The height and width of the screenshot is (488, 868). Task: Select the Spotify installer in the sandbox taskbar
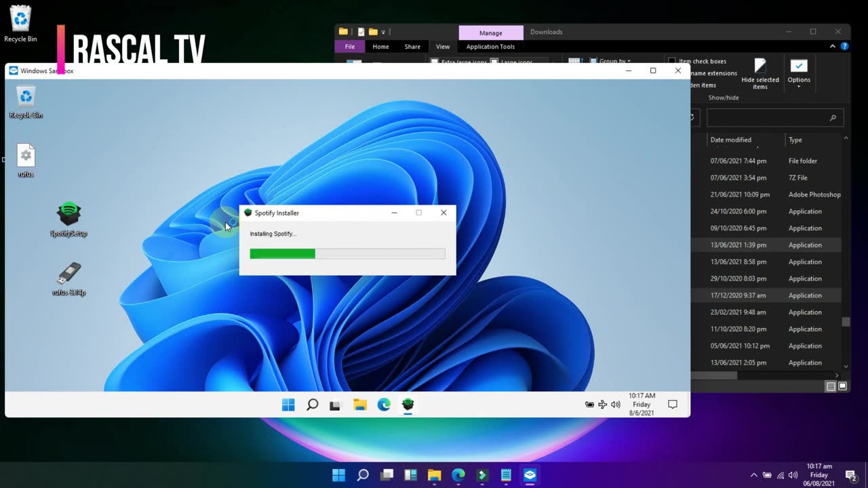pyautogui.click(x=408, y=405)
